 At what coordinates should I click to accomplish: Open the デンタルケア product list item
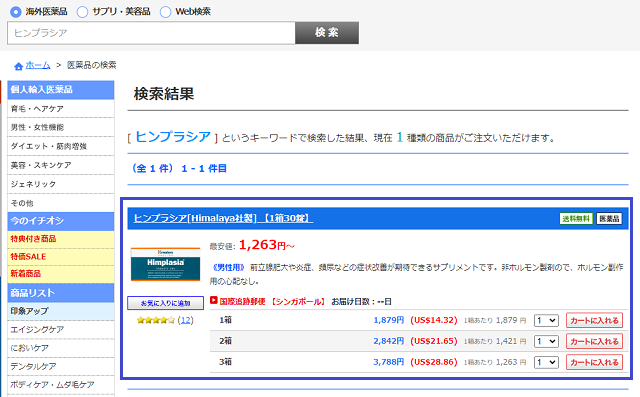pyautogui.click(x=61, y=366)
